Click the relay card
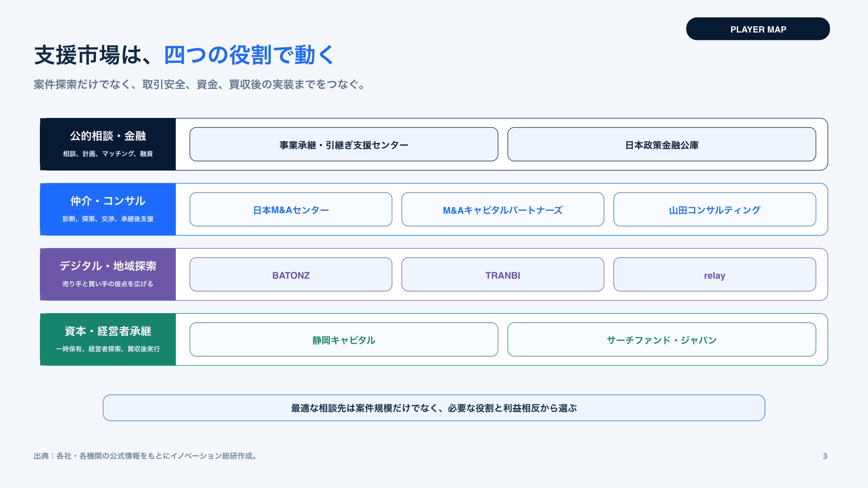The height and width of the screenshot is (488, 868). click(715, 275)
